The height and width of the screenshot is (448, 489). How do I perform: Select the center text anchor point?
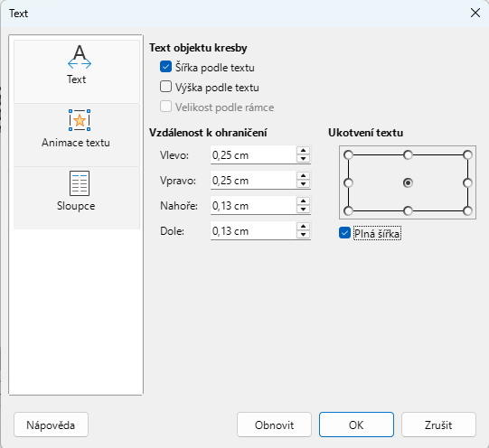click(x=408, y=182)
